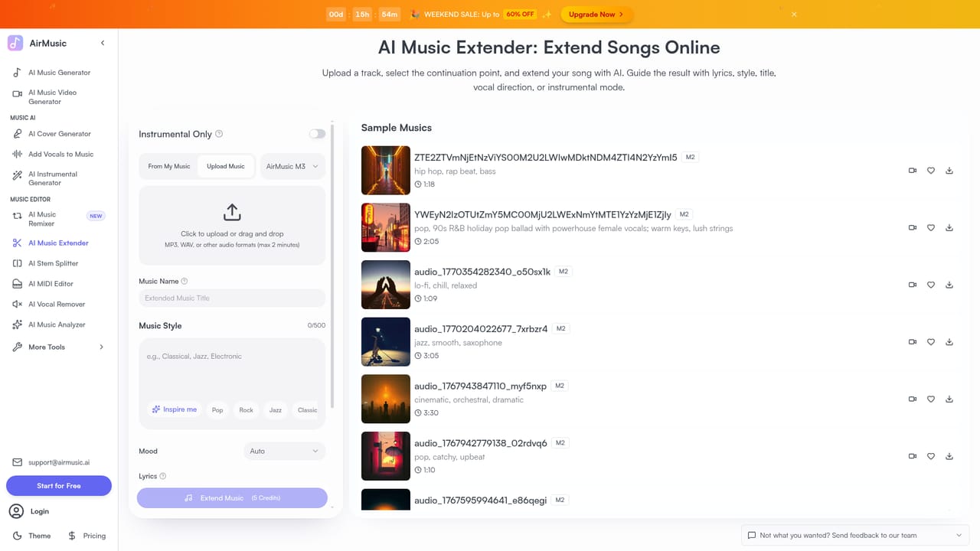Image resolution: width=980 pixels, height=551 pixels.
Task: Click the help icon beside Lyrics
Action: click(162, 476)
